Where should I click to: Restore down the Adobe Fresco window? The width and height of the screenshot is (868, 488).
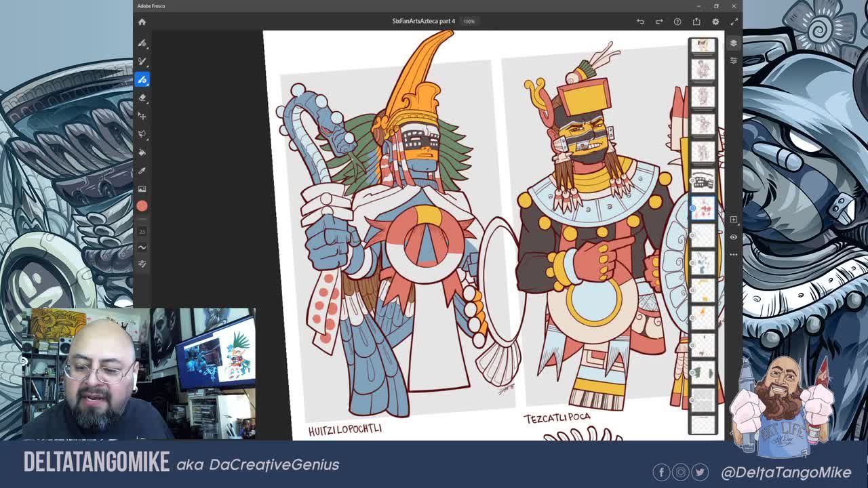pos(716,6)
